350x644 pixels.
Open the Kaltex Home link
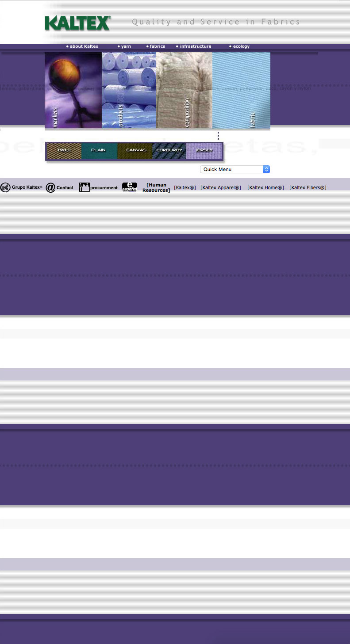pyautogui.click(x=265, y=188)
